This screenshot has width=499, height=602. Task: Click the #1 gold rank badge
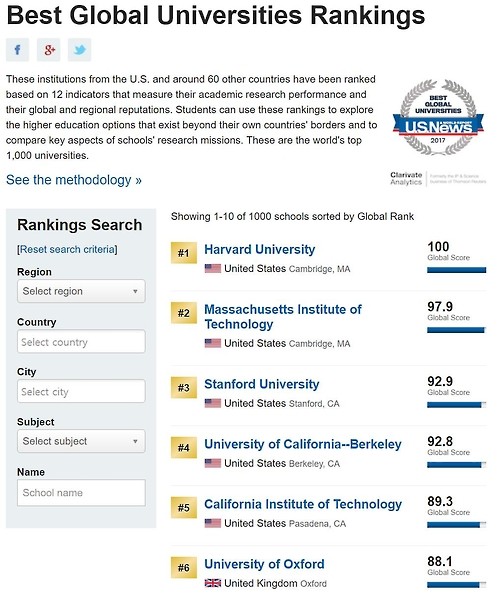coord(184,253)
